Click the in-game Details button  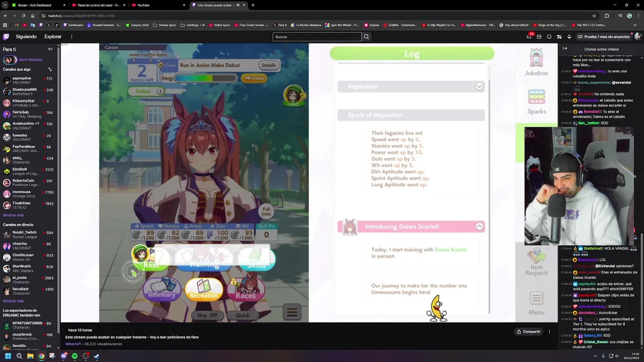click(x=269, y=65)
